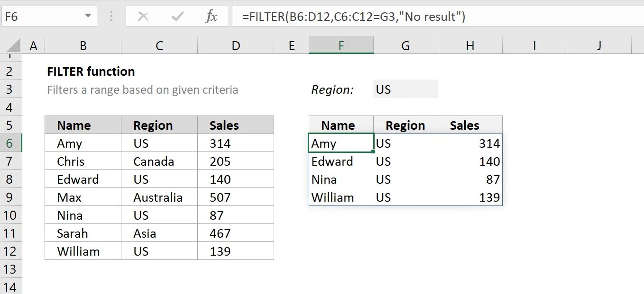Select row 12 header
This screenshot has height=294, width=644.
coord(10,251)
